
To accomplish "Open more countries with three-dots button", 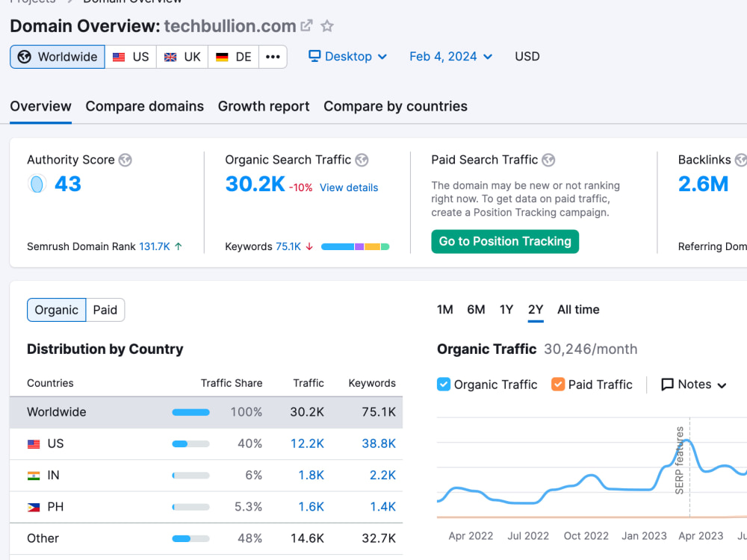I will coord(273,57).
